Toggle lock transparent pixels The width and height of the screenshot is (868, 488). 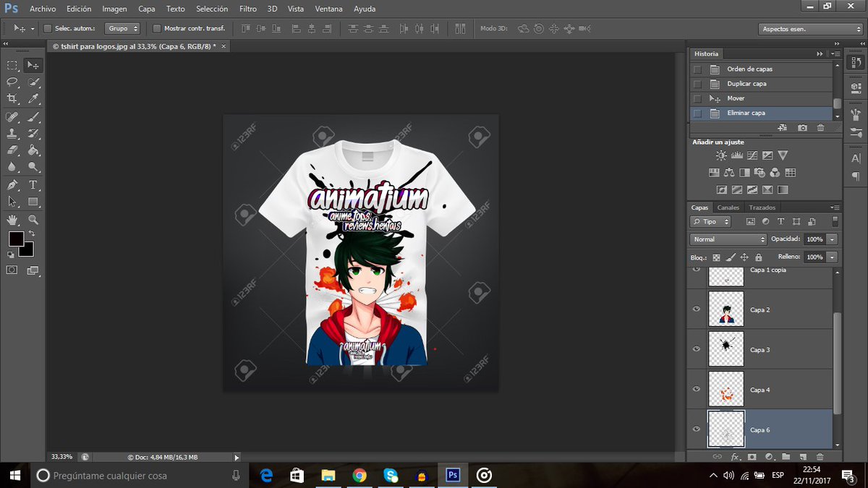pyautogui.click(x=716, y=257)
